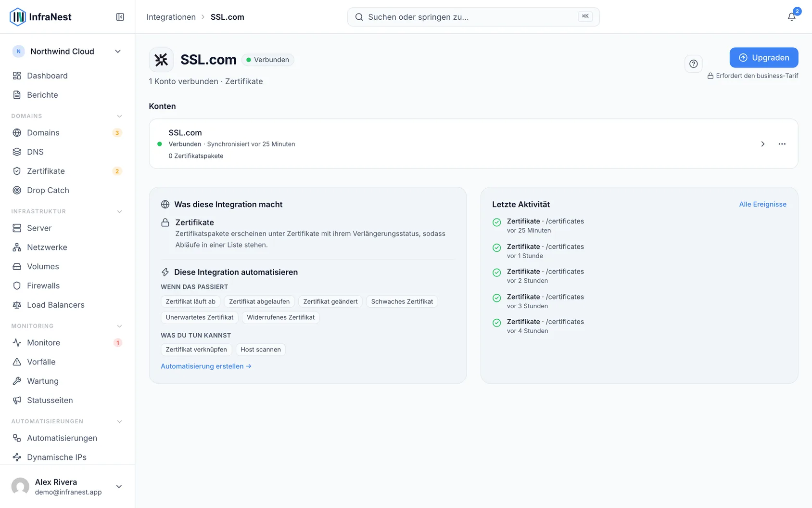Click the Upgraden button

pyautogui.click(x=764, y=58)
